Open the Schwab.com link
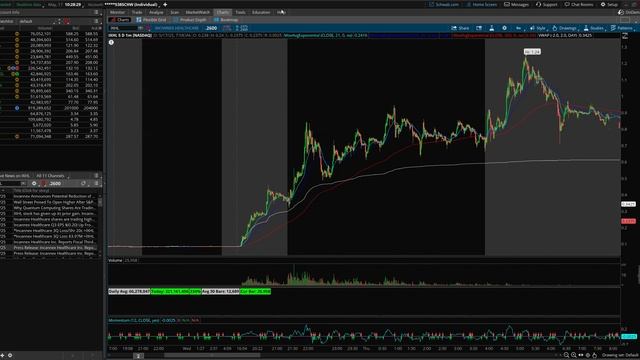This screenshot has width=640, height=360. [x=444, y=4]
